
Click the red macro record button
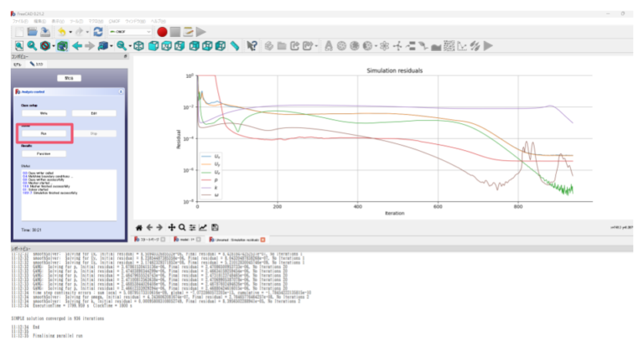162,32
